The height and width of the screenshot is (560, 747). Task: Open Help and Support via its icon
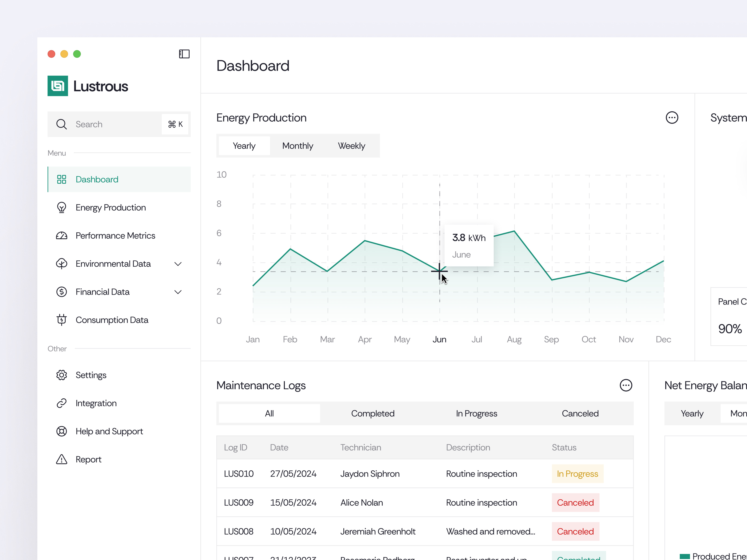(62, 431)
